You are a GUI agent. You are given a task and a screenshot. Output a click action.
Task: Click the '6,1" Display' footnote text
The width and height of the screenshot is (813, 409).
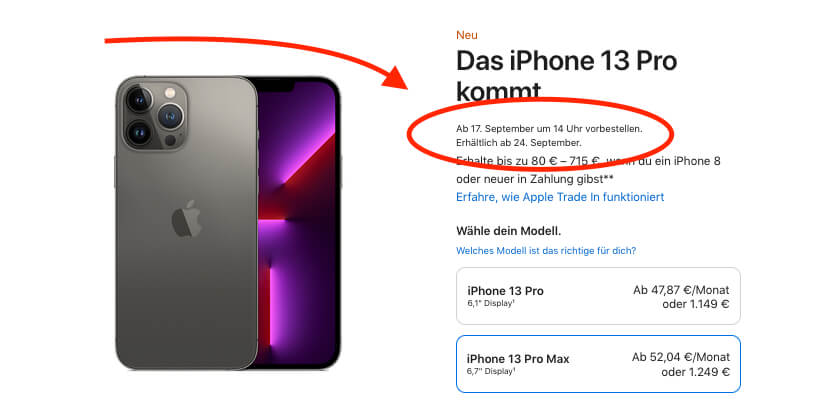click(x=491, y=304)
